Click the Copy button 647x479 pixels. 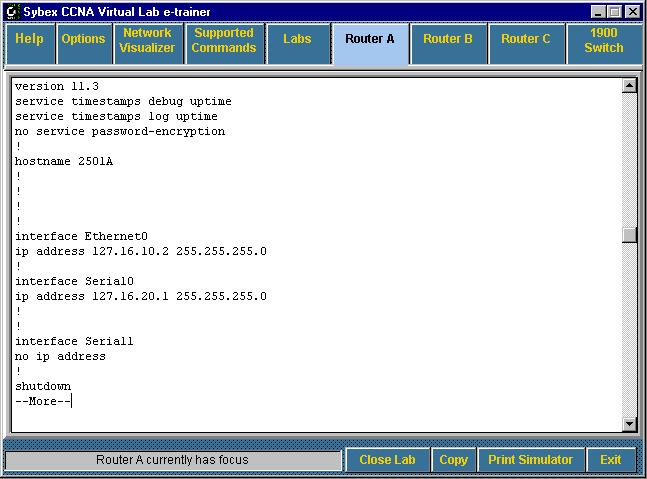click(x=453, y=459)
